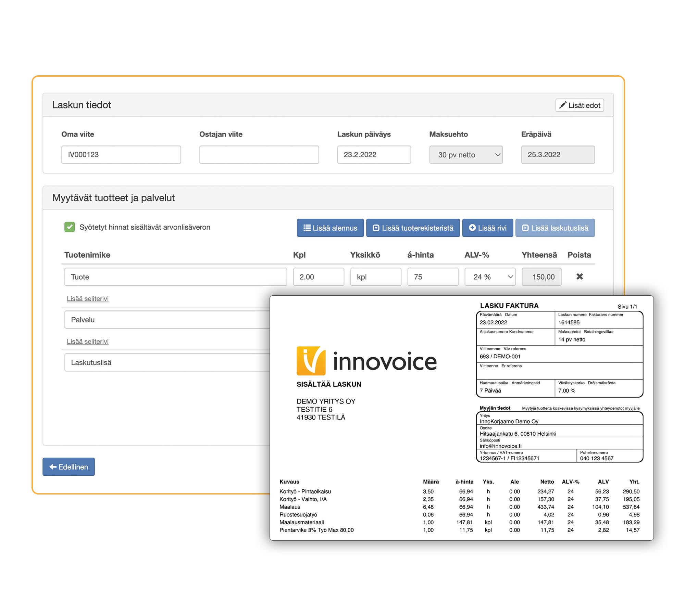Click the Eräpäivä field showing 25.3.2022
Screen dimensions: 685x616
(x=558, y=155)
